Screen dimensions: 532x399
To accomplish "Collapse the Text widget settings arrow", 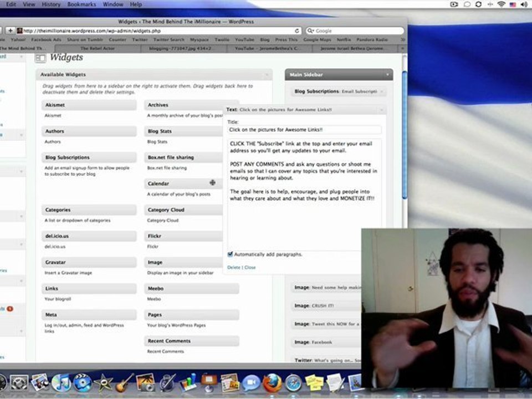I will coord(382,110).
